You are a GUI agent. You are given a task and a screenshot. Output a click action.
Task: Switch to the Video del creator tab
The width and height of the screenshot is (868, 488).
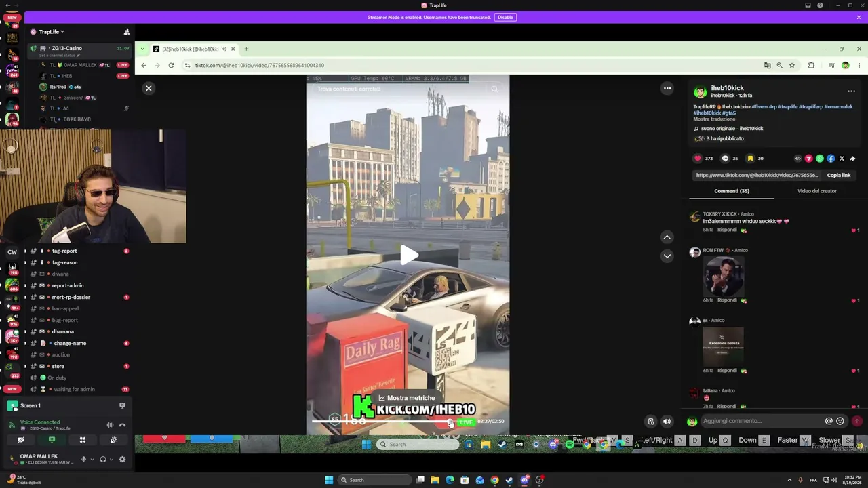(x=817, y=191)
